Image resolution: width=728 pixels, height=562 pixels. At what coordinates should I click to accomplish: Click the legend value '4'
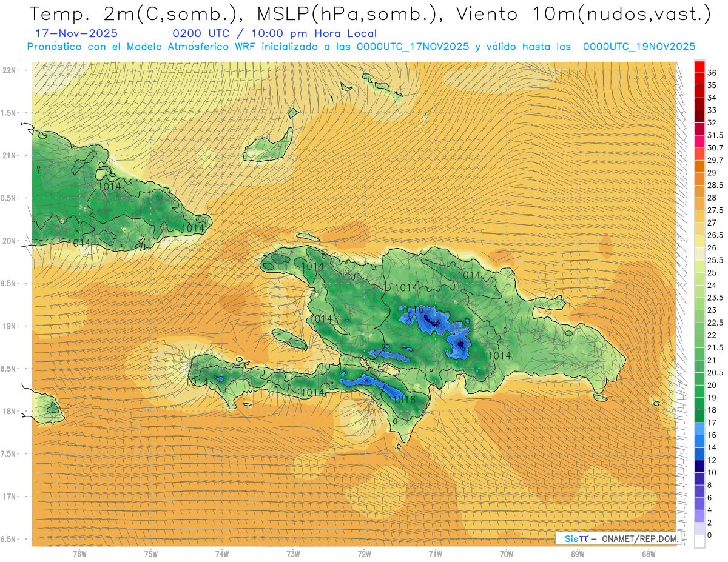coord(710,510)
